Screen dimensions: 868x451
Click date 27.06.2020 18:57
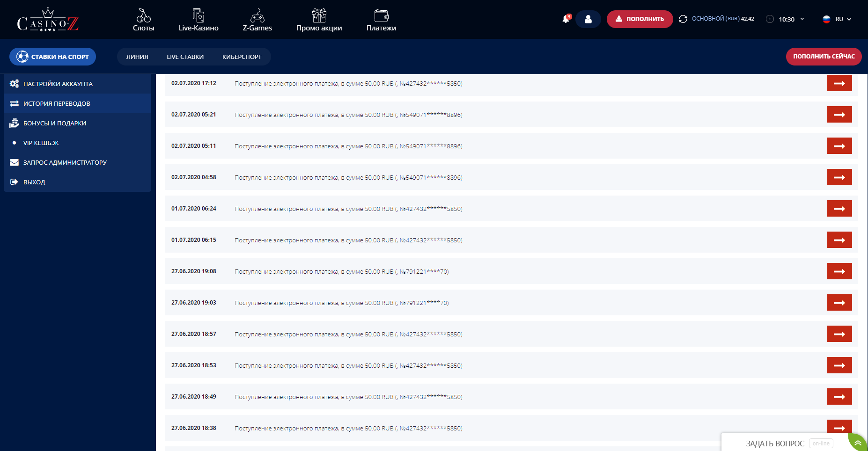tap(194, 334)
